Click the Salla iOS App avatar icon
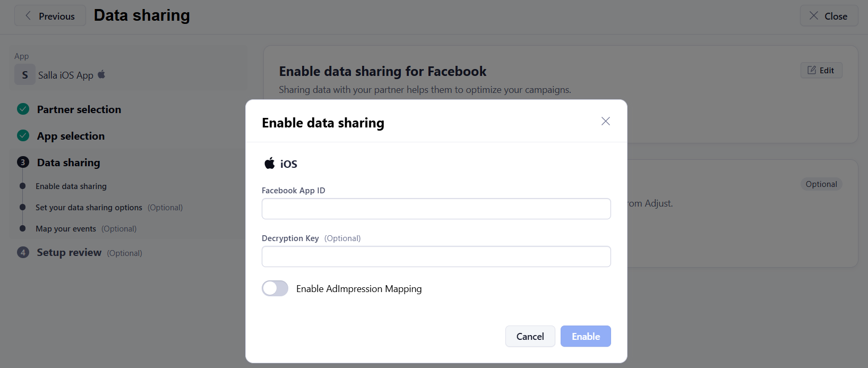This screenshot has height=368, width=868. pyautogui.click(x=25, y=75)
